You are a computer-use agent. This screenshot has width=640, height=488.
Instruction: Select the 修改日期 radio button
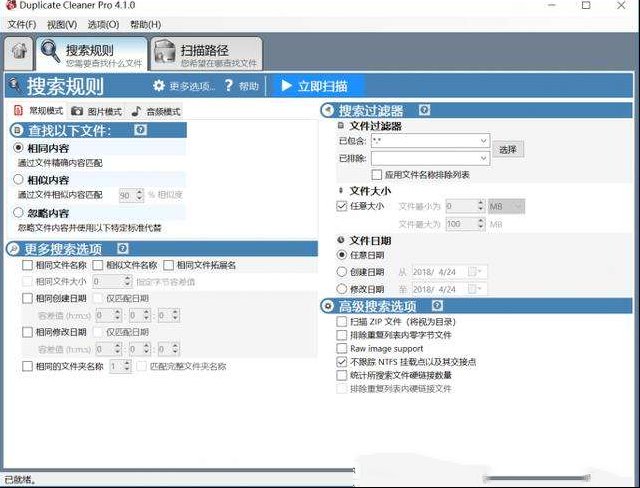pos(342,289)
